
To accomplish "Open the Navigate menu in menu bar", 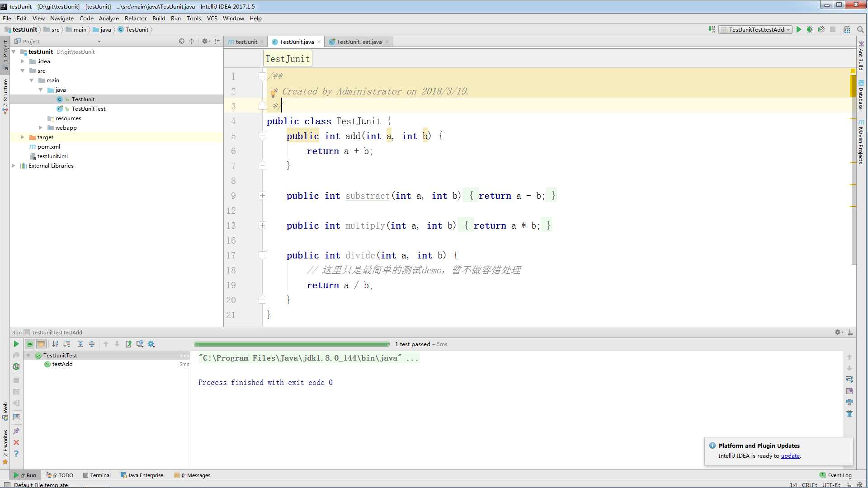I will (x=61, y=19).
